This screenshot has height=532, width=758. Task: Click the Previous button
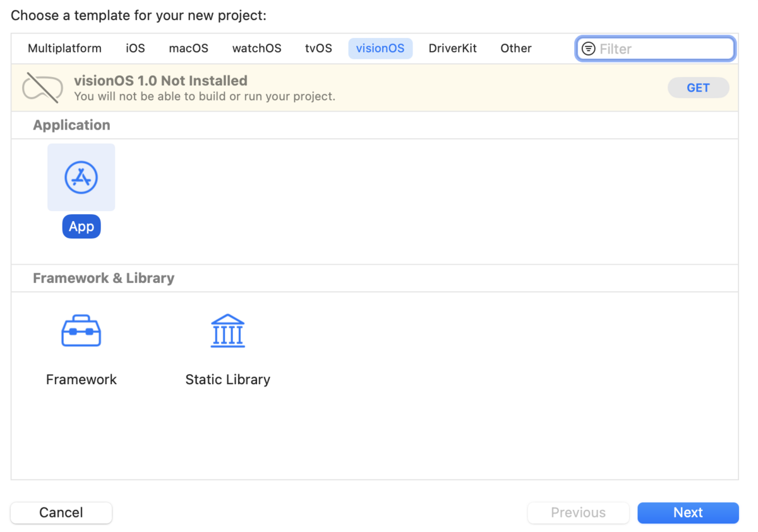578,512
